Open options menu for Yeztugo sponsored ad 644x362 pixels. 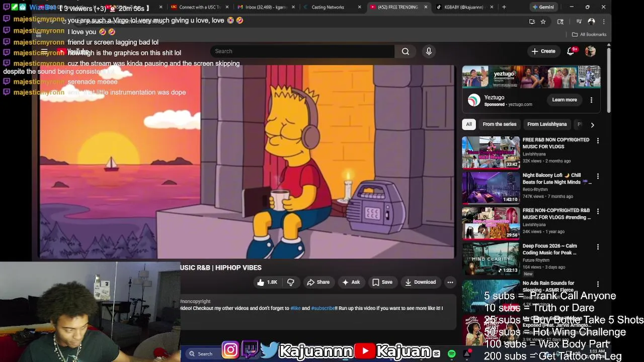click(591, 100)
